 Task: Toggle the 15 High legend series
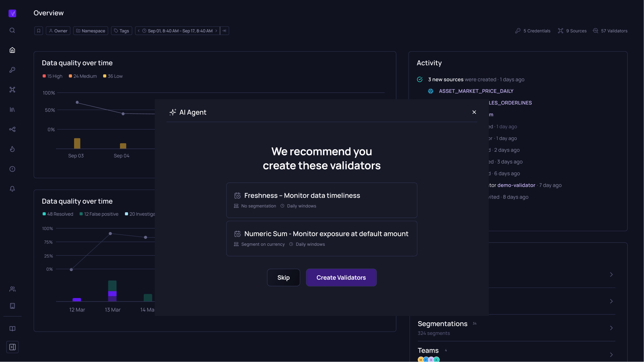(x=53, y=76)
